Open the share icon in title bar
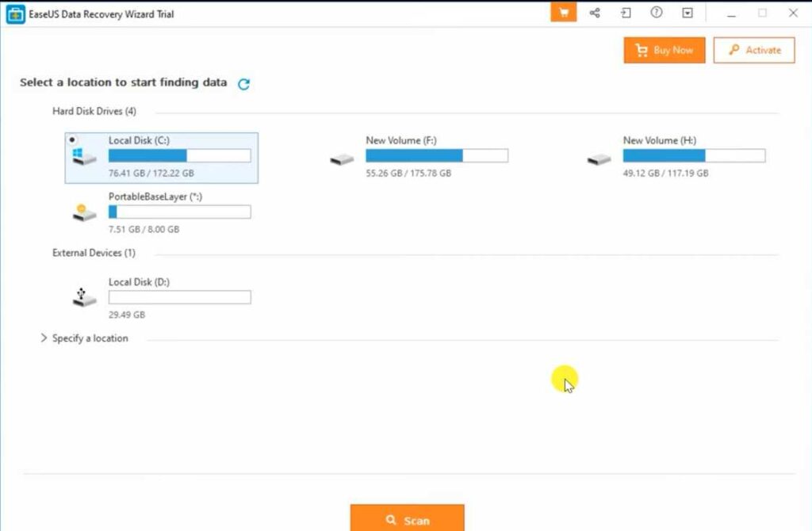 [595, 13]
